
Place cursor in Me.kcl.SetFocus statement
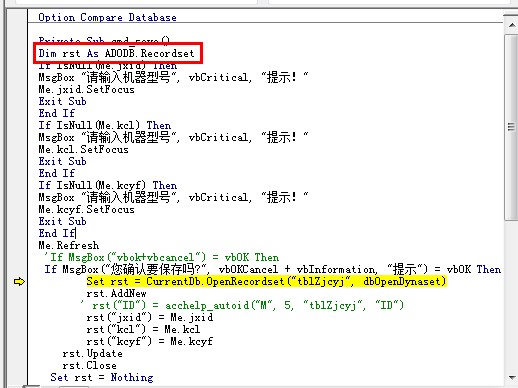point(83,149)
